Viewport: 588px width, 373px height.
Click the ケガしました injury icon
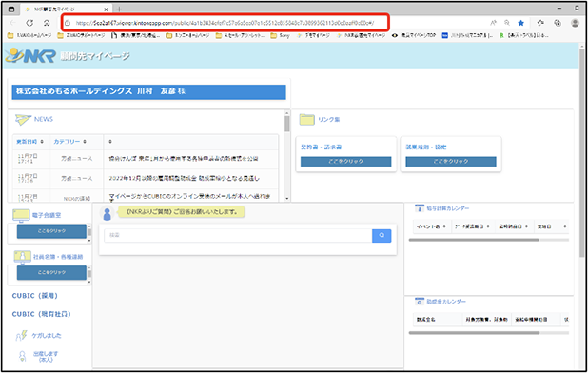click(x=21, y=335)
